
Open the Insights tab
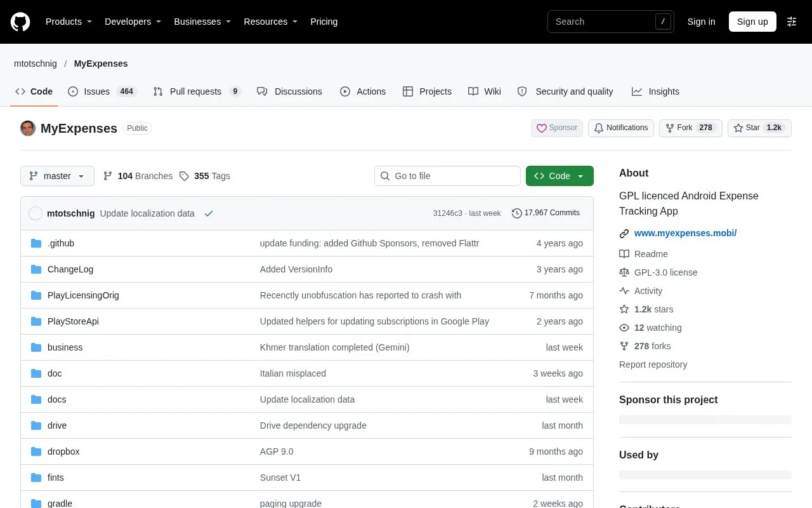point(655,91)
